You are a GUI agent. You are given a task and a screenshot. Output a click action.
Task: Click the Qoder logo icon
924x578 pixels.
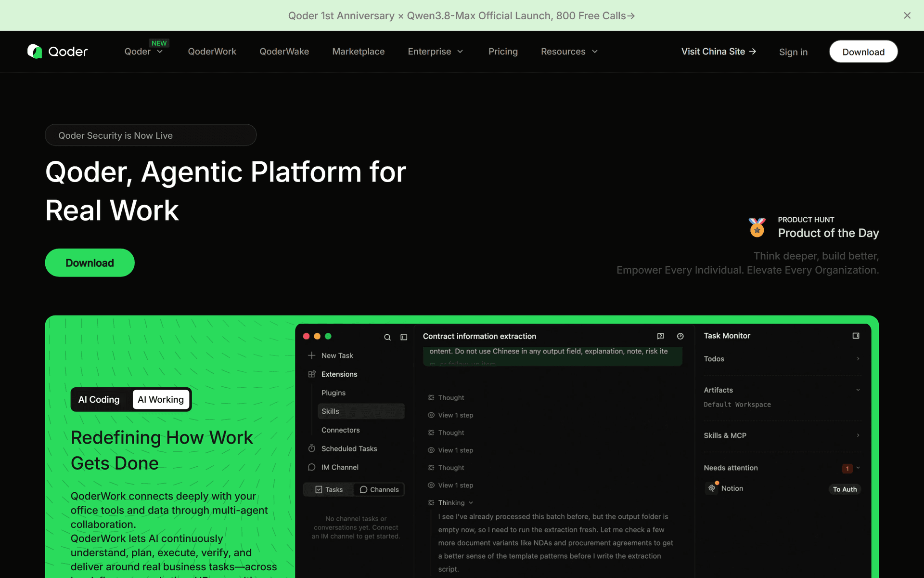point(35,51)
